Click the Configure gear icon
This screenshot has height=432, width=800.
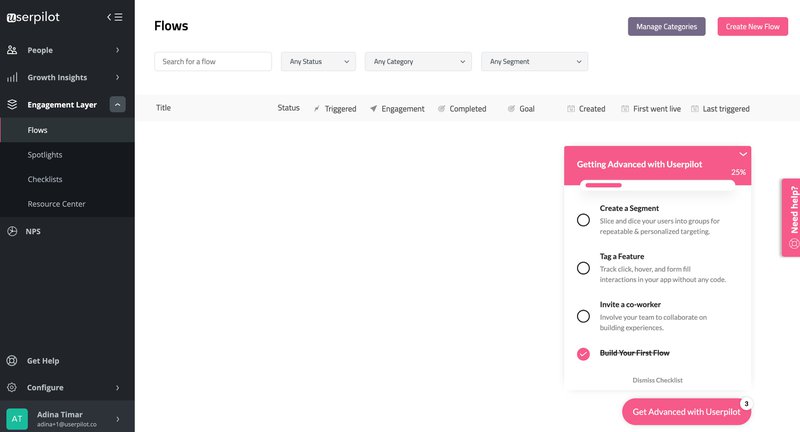coord(12,388)
